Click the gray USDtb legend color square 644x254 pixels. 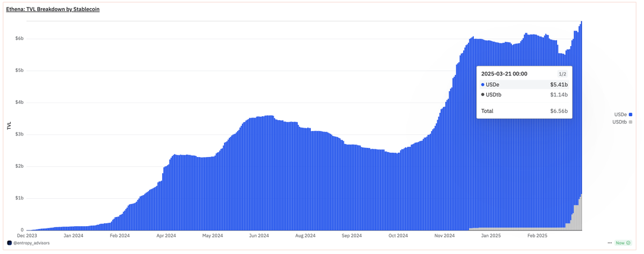pyautogui.click(x=631, y=122)
